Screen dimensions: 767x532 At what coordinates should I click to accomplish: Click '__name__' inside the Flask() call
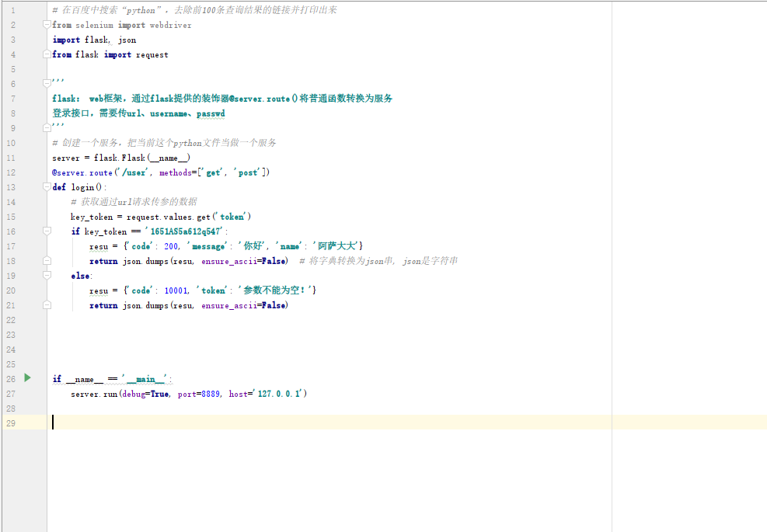(169, 158)
